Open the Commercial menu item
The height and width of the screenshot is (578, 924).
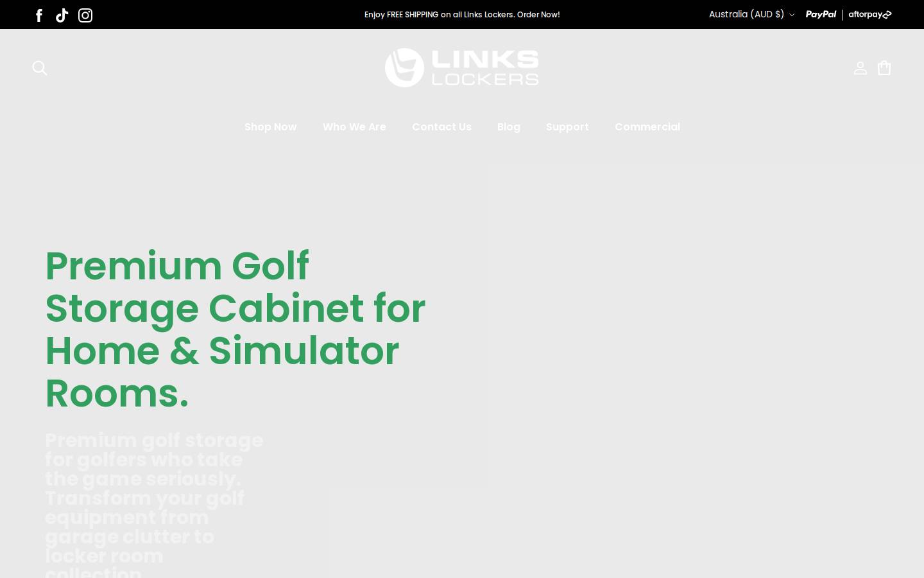coord(647,127)
